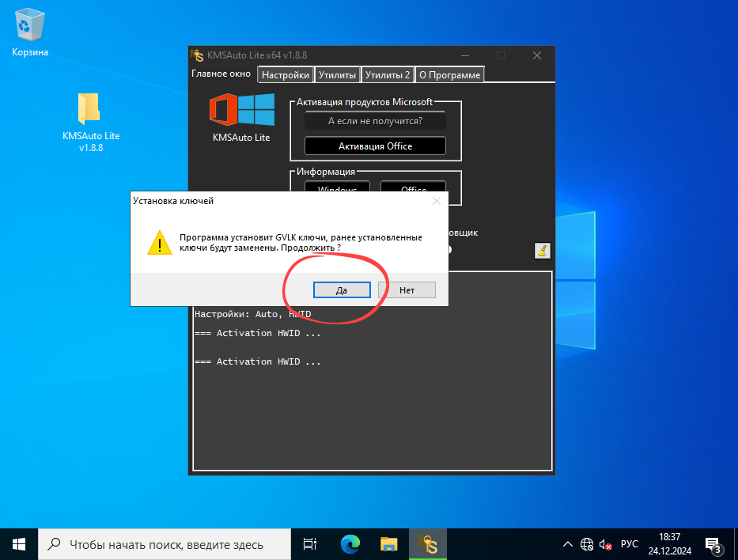738x560 pixels.
Task: Open the Action Center notifications icon
Action: click(714, 544)
